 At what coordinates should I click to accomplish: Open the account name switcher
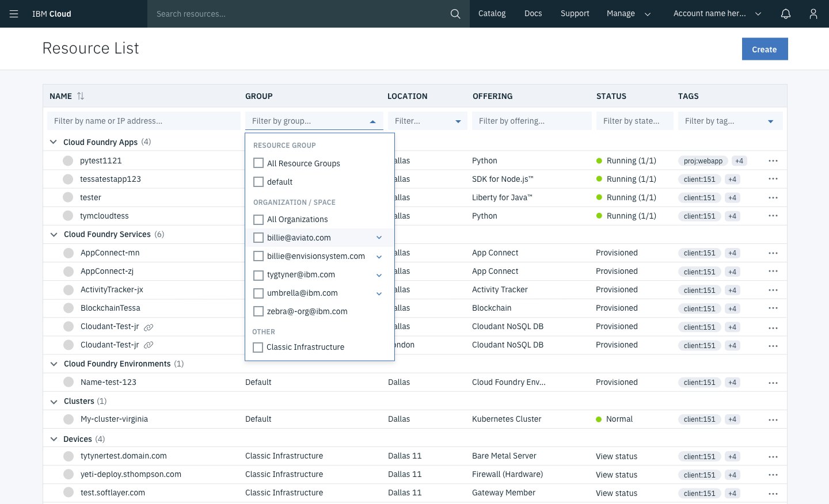pyautogui.click(x=717, y=13)
